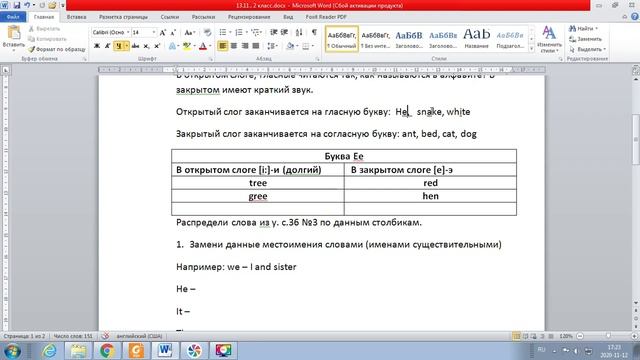The image size is (640, 360).
Task: Click the word count Число слов: 151
Action: pos(73,336)
